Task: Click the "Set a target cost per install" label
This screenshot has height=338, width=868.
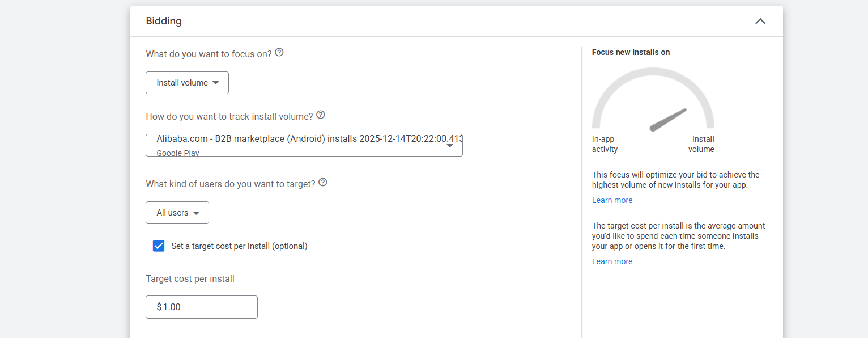Action: (239, 246)
